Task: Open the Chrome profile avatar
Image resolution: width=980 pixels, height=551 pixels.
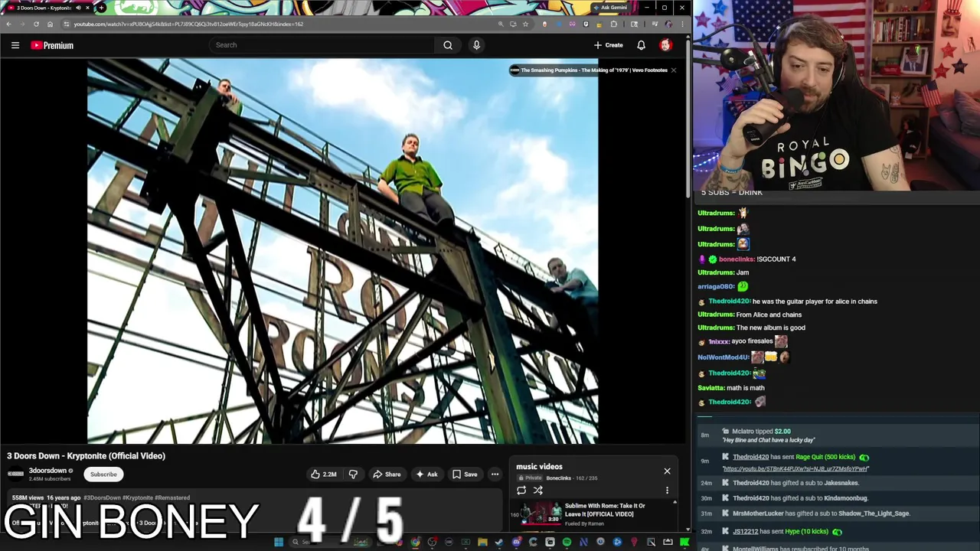Action: pos(668,24)
